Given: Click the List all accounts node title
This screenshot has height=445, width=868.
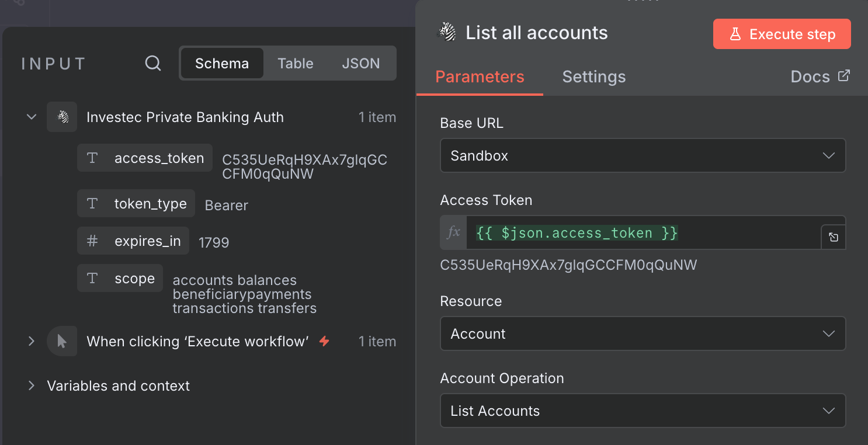Looking at the screenshot, I should coord(537,33).
